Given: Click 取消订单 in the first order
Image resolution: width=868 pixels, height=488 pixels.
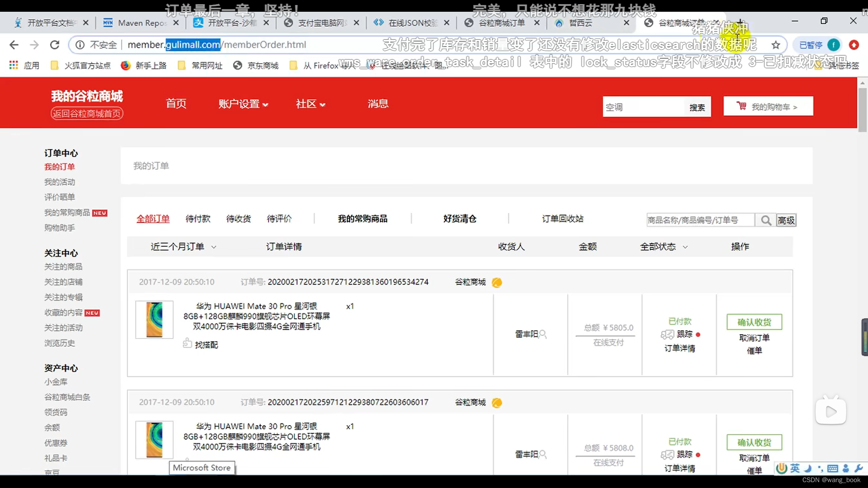Looking at the screenshot, I should click(754, 338).
